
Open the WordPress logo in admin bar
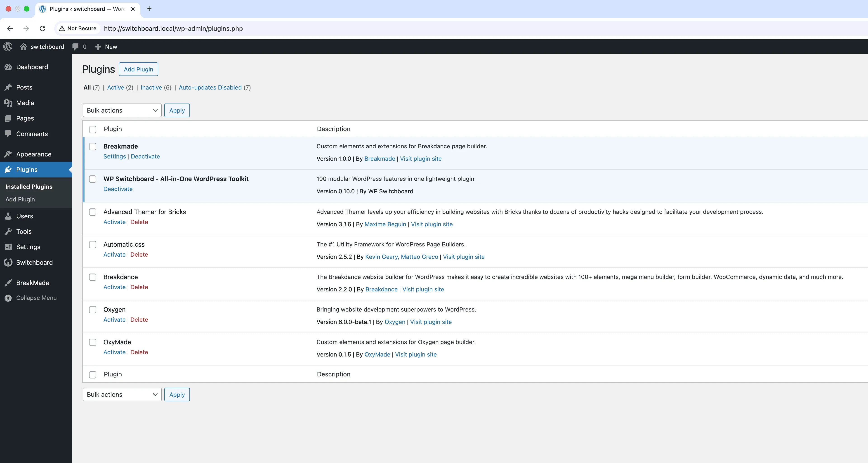click(x=7, y=47)
